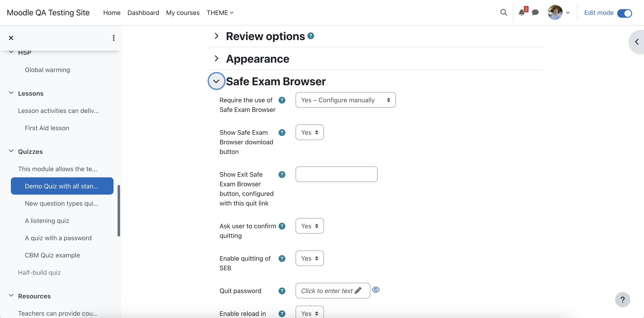Viewport: 644px width, 318px height.
Task: Click the quit link text input field
Action: pyautogui.click(x=336, y=174)
